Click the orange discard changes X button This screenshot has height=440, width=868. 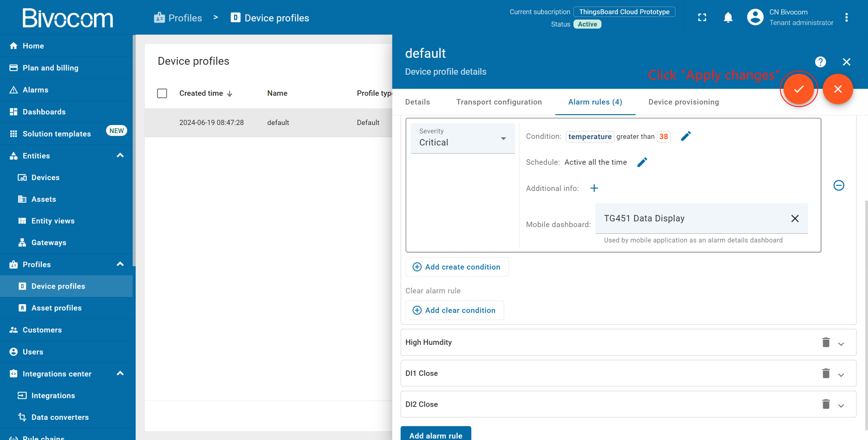[x=837, y=89]
